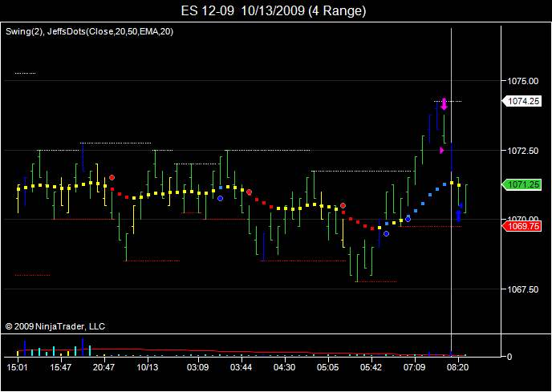Click the red 1069.75 price marker
This screenshot has width=552, height=392.
tap(522, 226)
